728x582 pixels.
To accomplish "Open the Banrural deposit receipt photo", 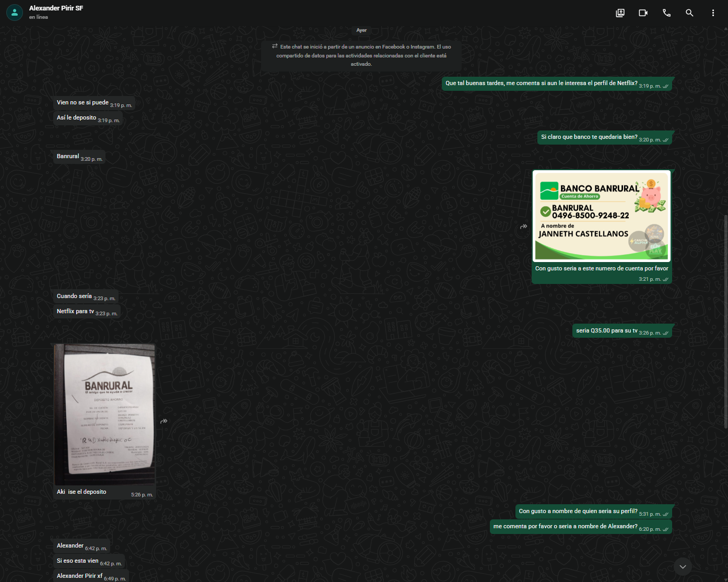I will coord(104,415).
